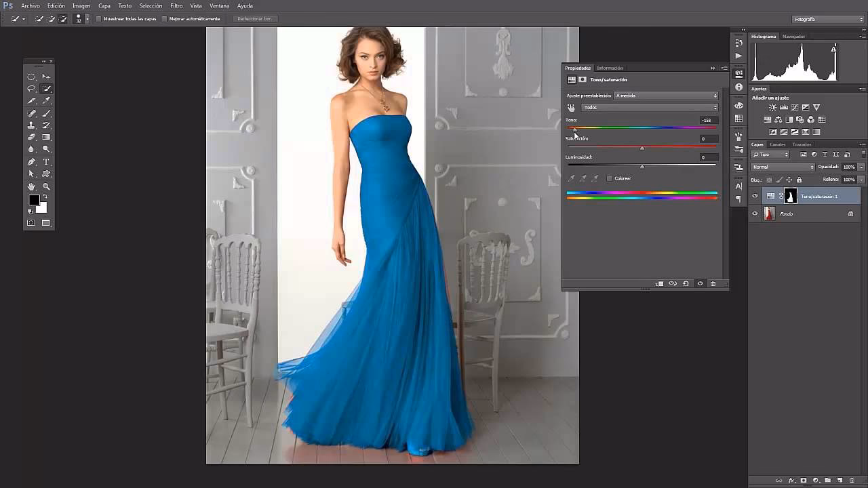
Task: Click the Perfeccionar bordes button
Action: click(x=254, y=18)
